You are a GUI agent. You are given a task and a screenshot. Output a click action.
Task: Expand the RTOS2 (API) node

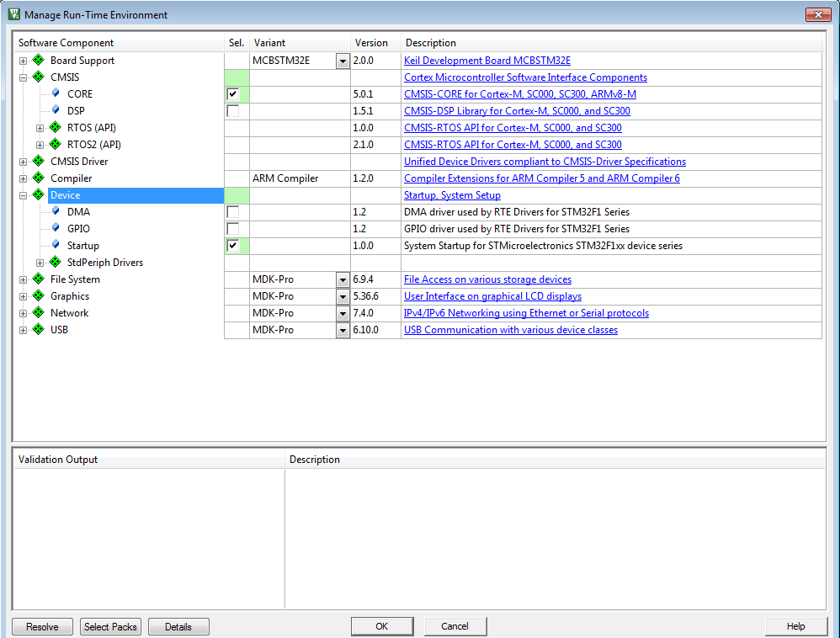click(40, 145)
